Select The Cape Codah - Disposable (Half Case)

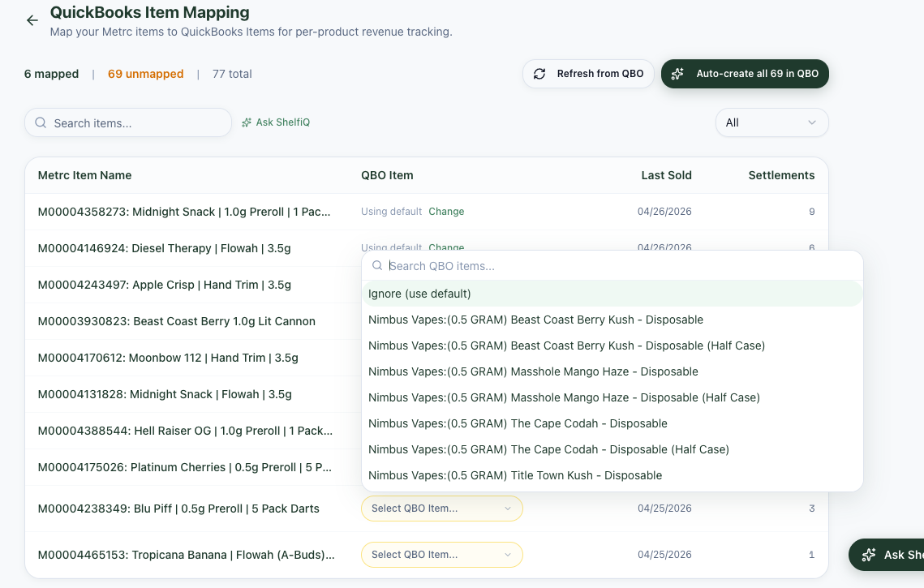point(549,449)
